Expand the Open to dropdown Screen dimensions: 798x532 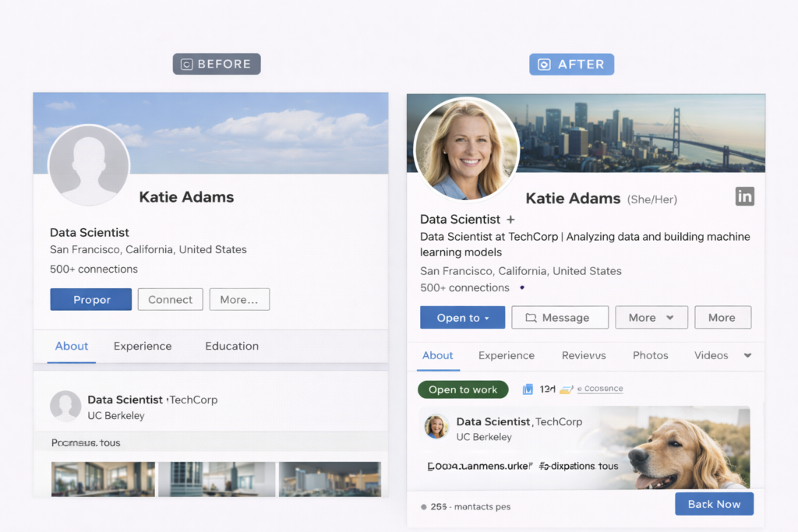(x=462, y=317)
